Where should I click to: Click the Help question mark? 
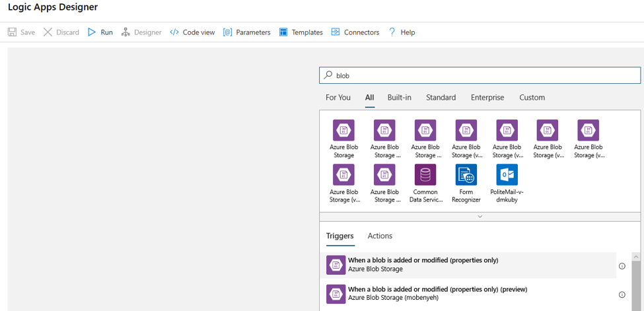(x=392, y=32)
